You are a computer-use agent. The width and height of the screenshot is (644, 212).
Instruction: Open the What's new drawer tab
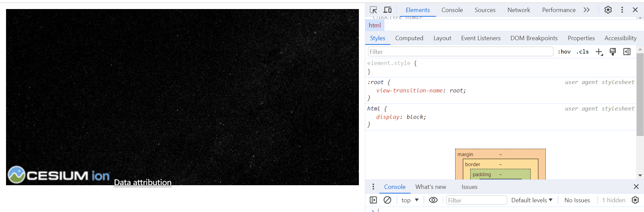point(431,187)
